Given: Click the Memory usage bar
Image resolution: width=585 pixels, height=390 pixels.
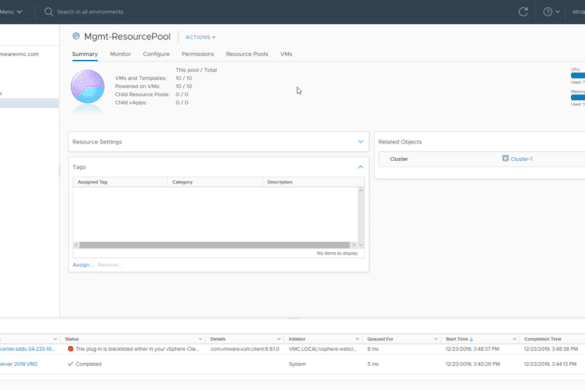Looking at the screenshot, I should point(578,97).
